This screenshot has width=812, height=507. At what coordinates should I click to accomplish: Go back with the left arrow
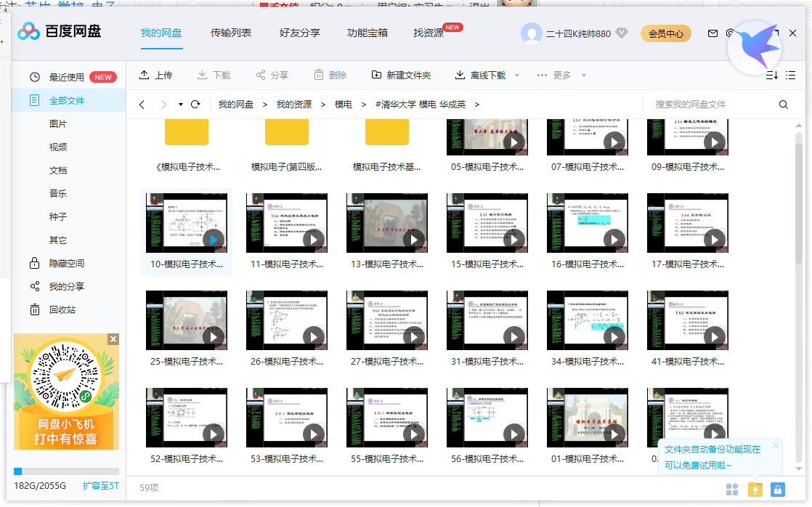pyautogui.click(x=142, y=105)
